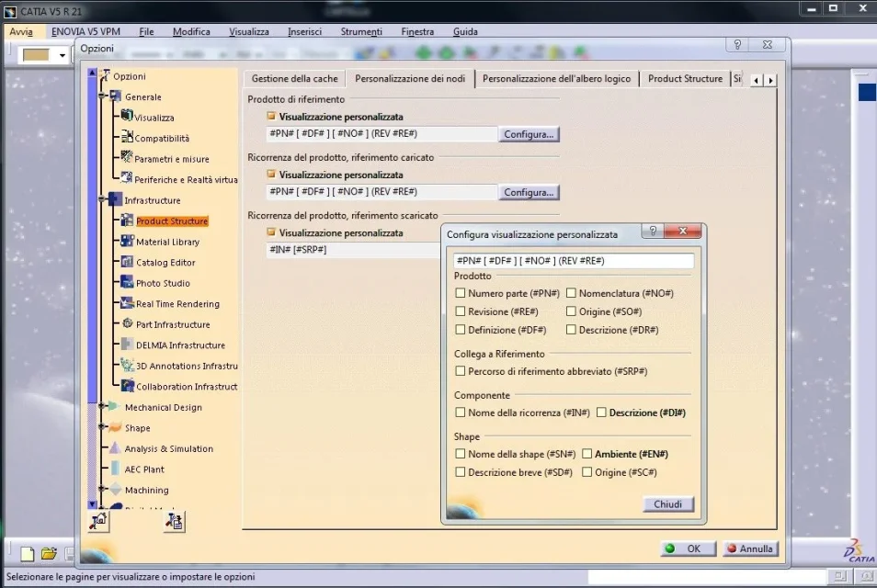Collapse the Infrastructure tree node
This screenshot has width=877, height=588.
pyautogui.click(x=102, y=199)
